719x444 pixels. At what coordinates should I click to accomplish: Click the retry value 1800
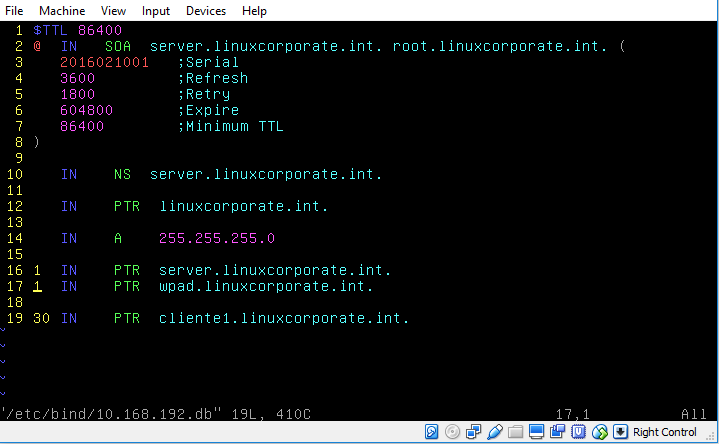pos(77,94)
